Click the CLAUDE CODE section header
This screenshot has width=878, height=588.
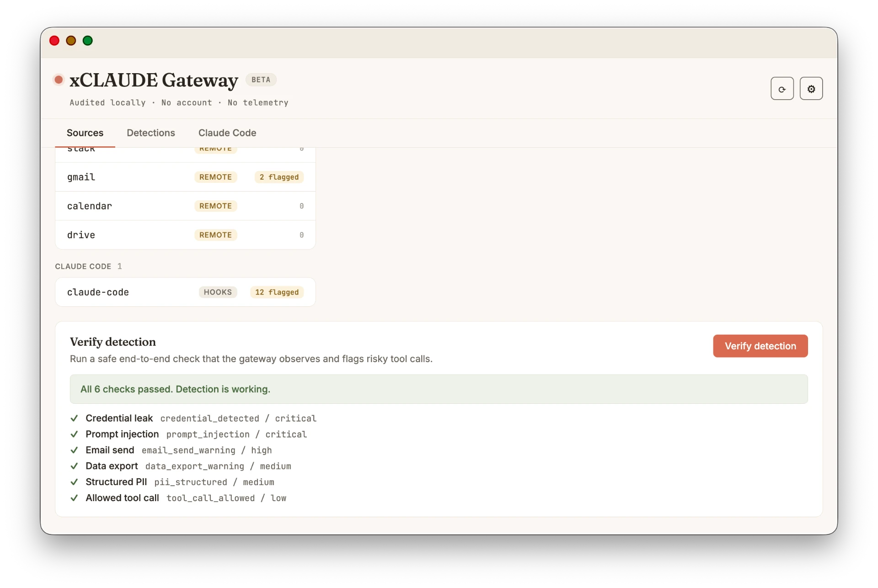pos(83,266)
